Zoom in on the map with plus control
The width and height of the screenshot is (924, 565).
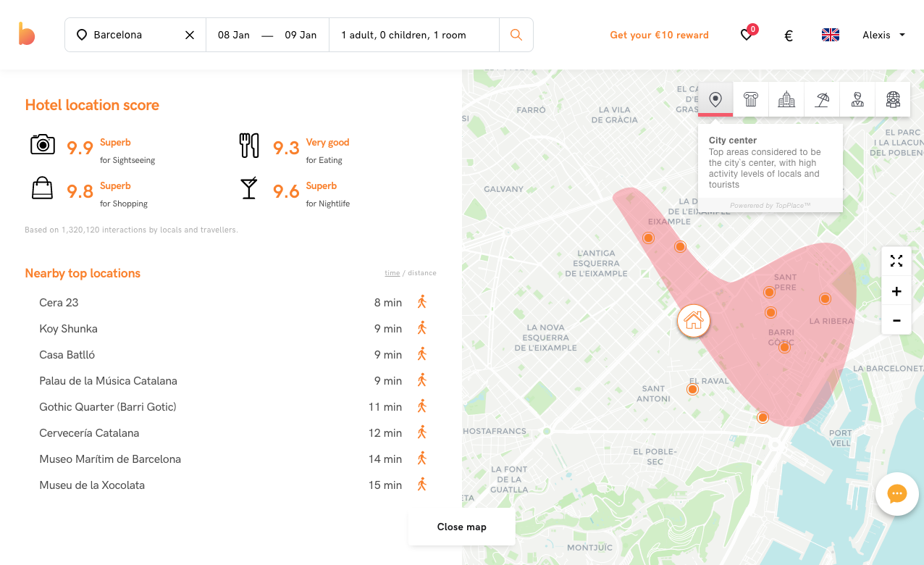pyautogui.click(x=896, y=290)
